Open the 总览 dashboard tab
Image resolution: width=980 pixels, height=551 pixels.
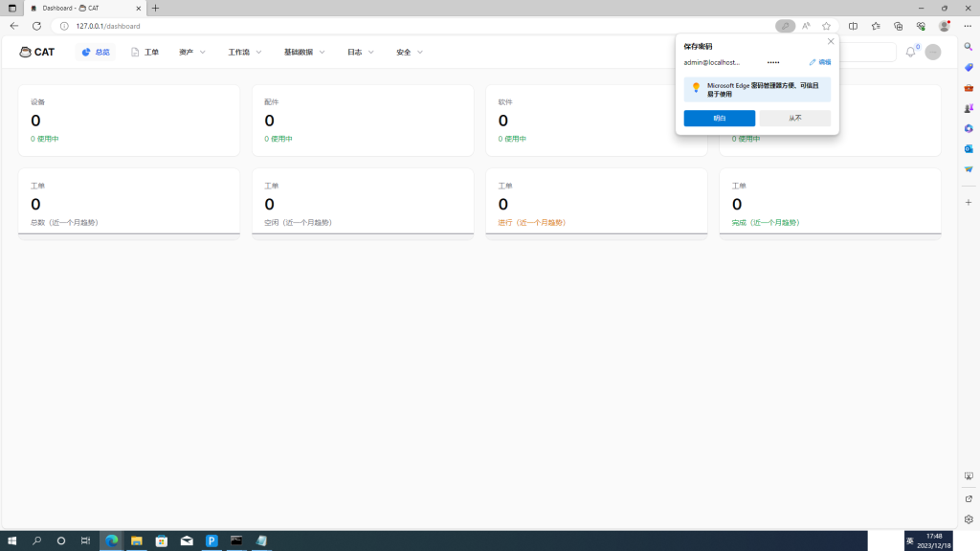[x=96, y=52]
